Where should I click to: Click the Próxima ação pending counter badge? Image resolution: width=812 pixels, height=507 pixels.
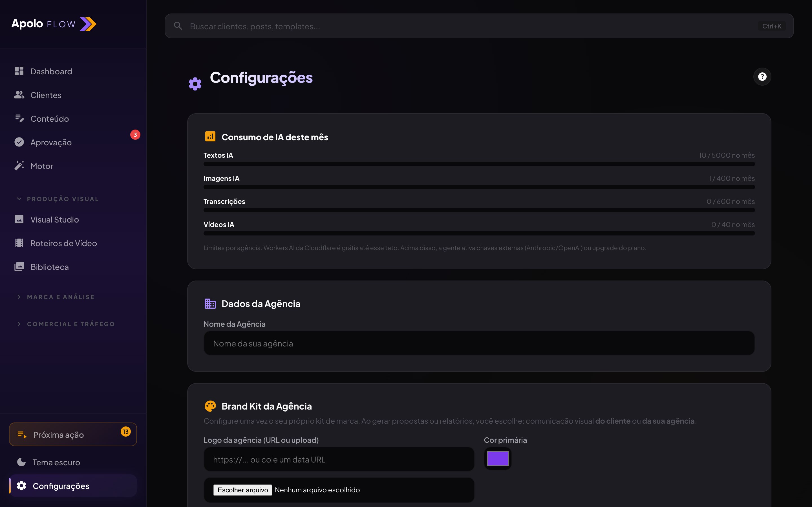pyautogui.click(x=126, y=432)
